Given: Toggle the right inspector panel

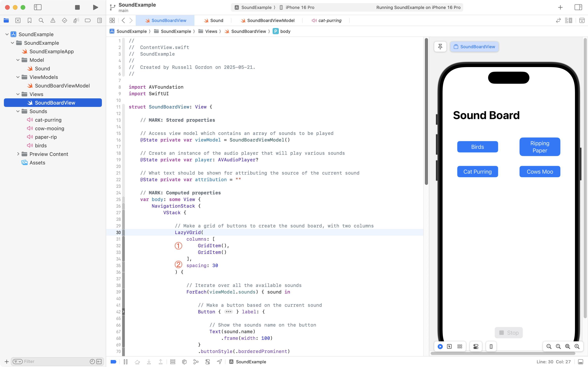Looking at the screenshot, I should click(x=578, y=7).
